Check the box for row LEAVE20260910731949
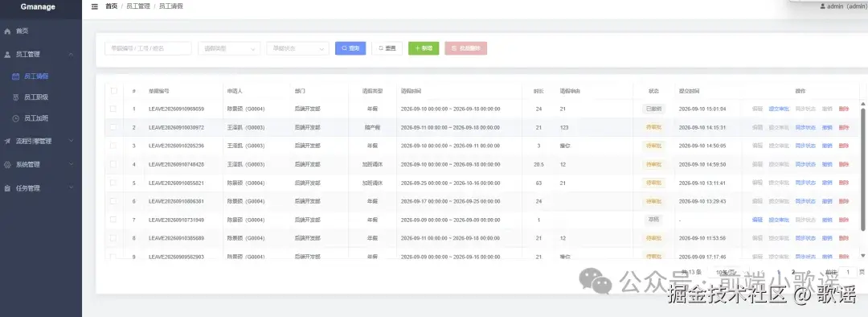This screenshot has width=868, height=317. click(x=113, y=220)
